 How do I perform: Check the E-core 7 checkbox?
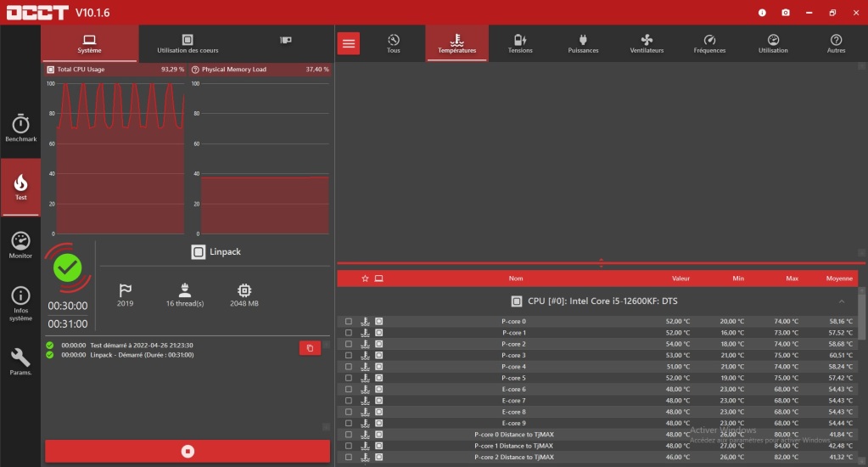(348, 401)
